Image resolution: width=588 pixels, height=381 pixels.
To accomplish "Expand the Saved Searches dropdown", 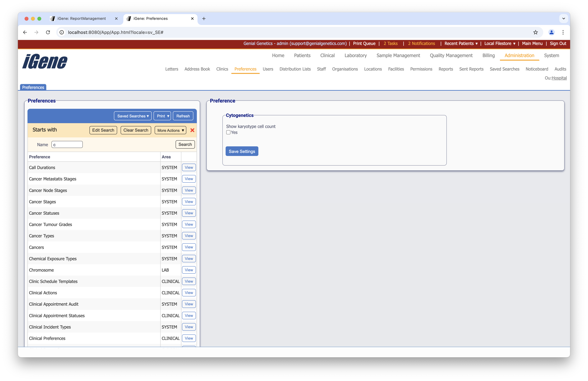I will pos(133,116).
